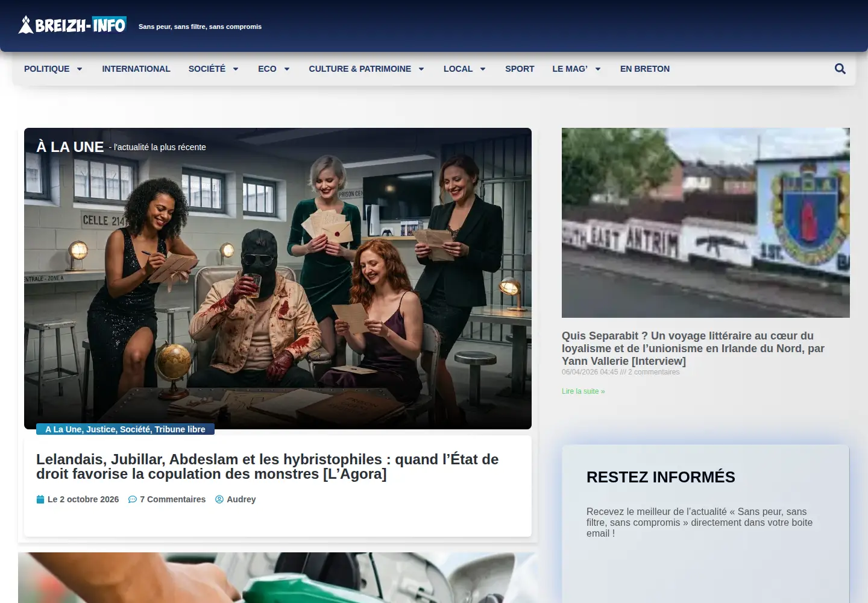
Task: Open the Culture & Patrimoine menu label
Action: (360, 69)
